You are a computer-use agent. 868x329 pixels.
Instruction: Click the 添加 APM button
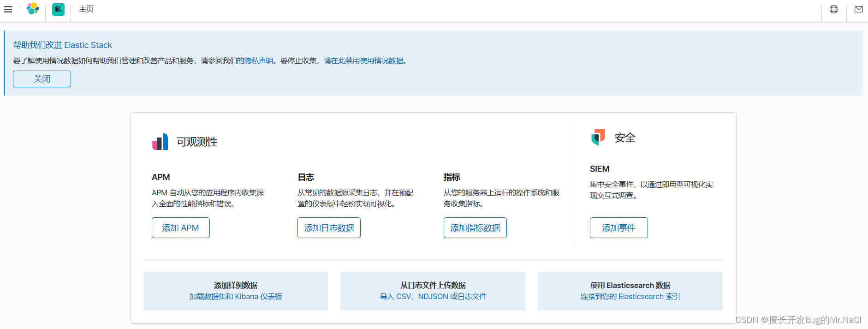(x=181, y=228)
